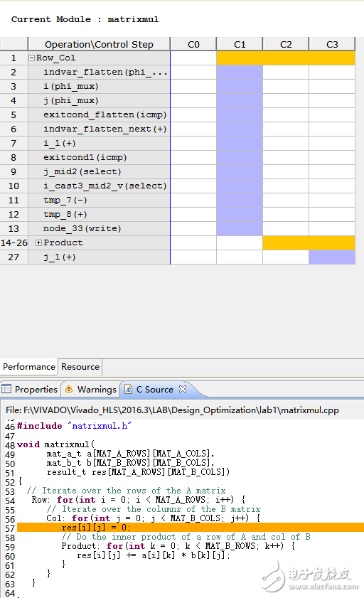Click the C3 control step header

(332, 44)
